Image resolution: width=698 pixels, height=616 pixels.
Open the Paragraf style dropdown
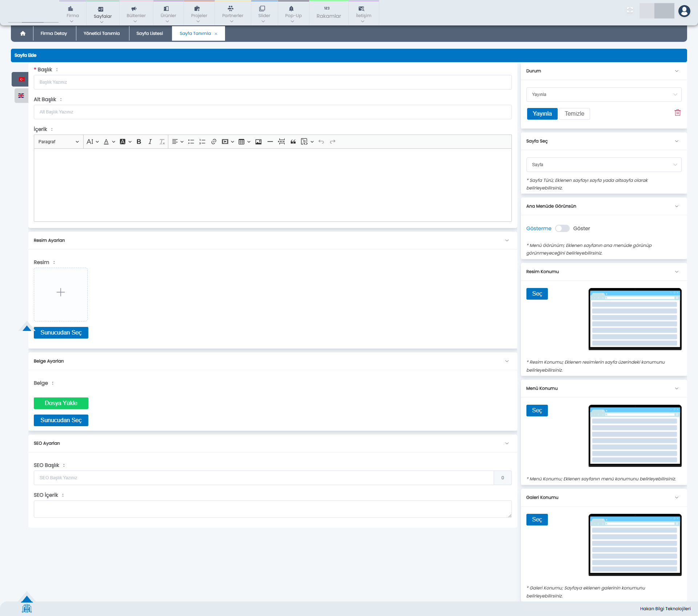58,142
